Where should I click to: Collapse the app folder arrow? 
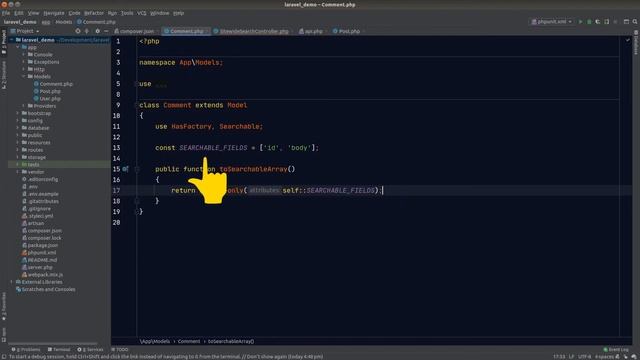click(x=18, y=47)
